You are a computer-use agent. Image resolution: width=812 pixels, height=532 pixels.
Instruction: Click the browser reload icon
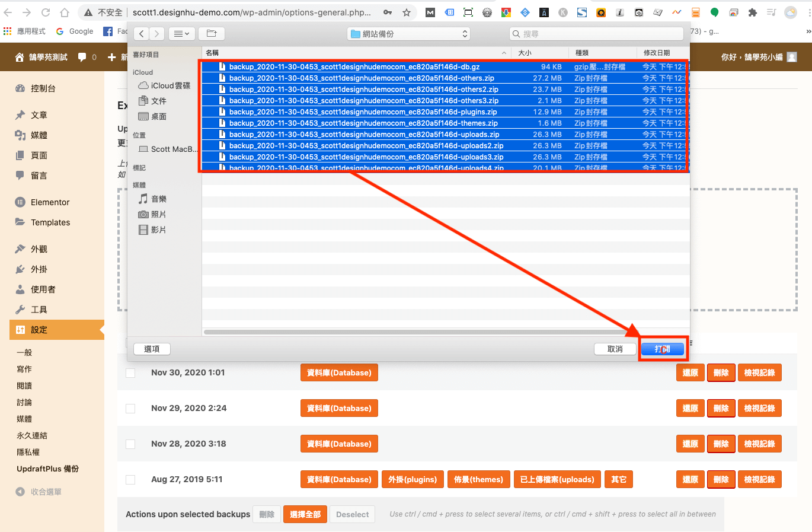click(46, 12)
